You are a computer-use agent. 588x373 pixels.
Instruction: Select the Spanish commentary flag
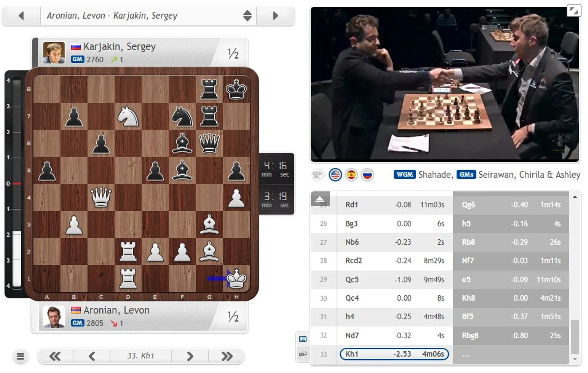[x=351, y=175]
